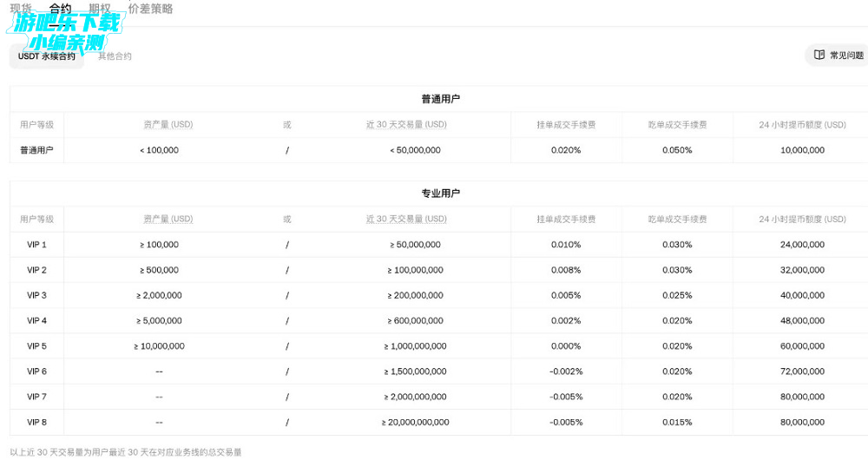Open the 期权 tab
This screenshot has width=868, height=460.
(100, 9)
